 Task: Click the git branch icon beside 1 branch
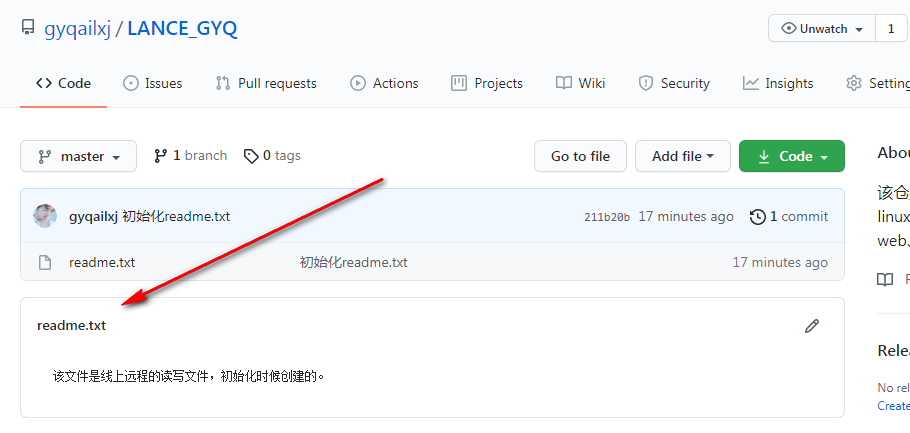(x=161, y=156)
